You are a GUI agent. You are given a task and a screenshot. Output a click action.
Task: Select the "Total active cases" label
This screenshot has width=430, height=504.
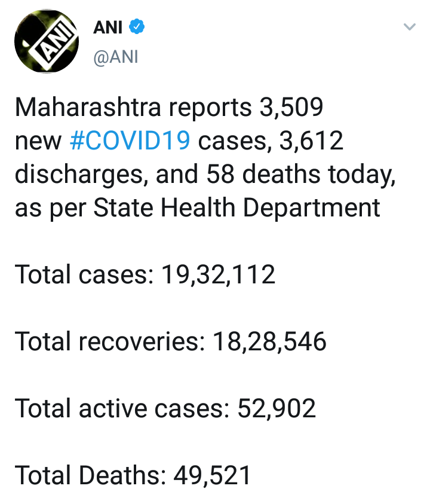tap(119, 409)
